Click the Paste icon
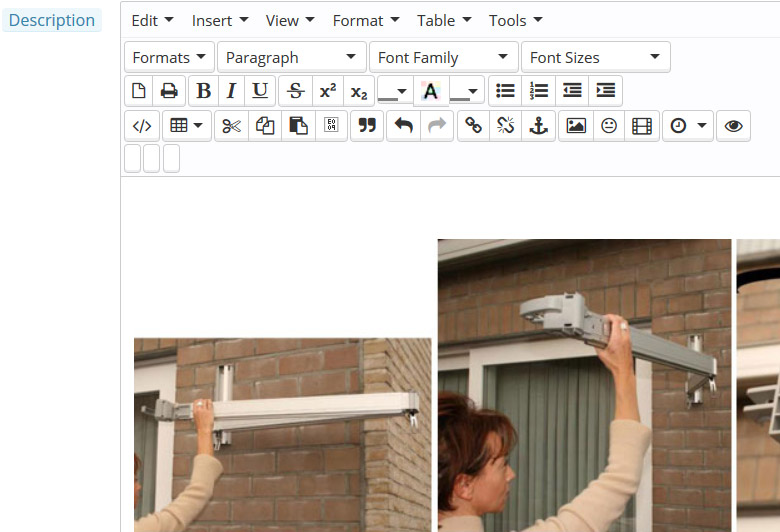The image size is (780, 532). coord(298,126)
